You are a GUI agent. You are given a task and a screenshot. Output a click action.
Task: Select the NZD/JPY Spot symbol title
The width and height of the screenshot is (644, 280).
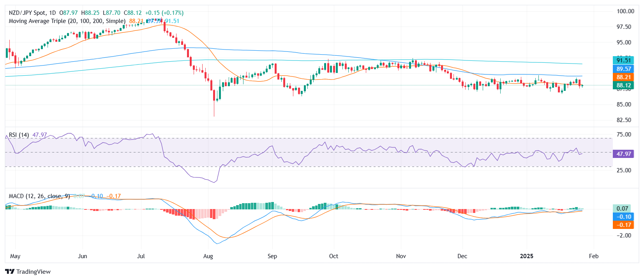click(x=27, y=13)
